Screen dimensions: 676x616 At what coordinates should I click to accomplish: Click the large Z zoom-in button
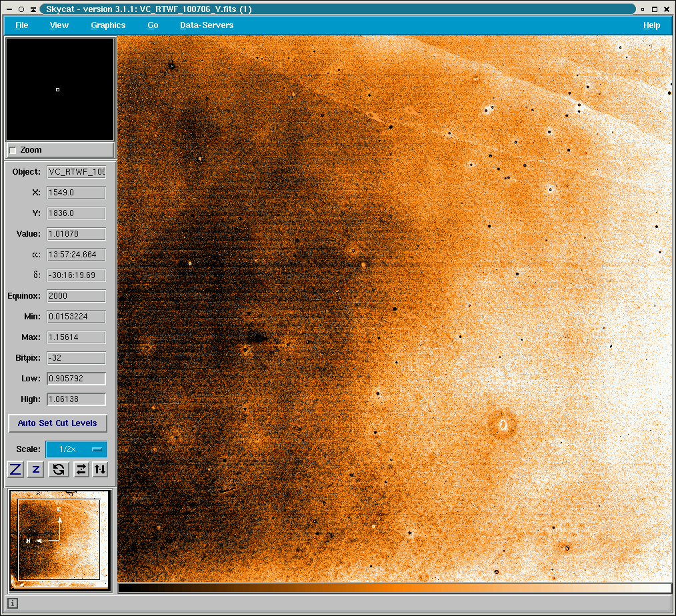click(x=15, y=469)
